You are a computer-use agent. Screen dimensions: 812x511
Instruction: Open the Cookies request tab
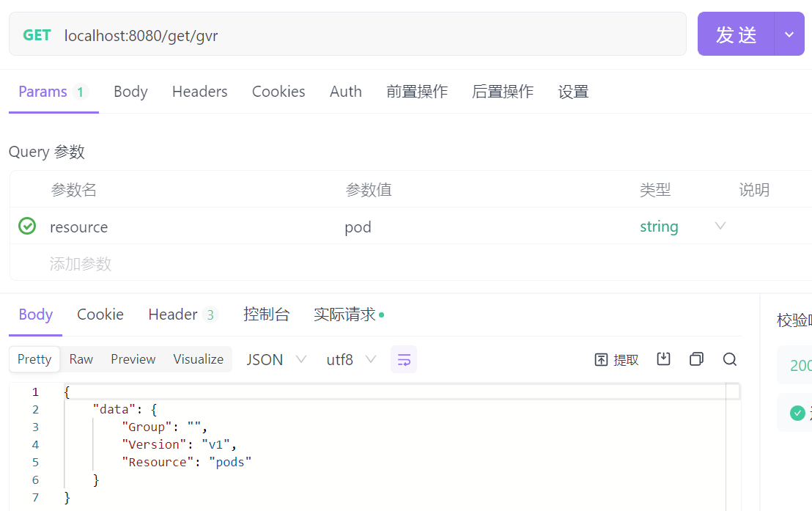coord(278,92)
